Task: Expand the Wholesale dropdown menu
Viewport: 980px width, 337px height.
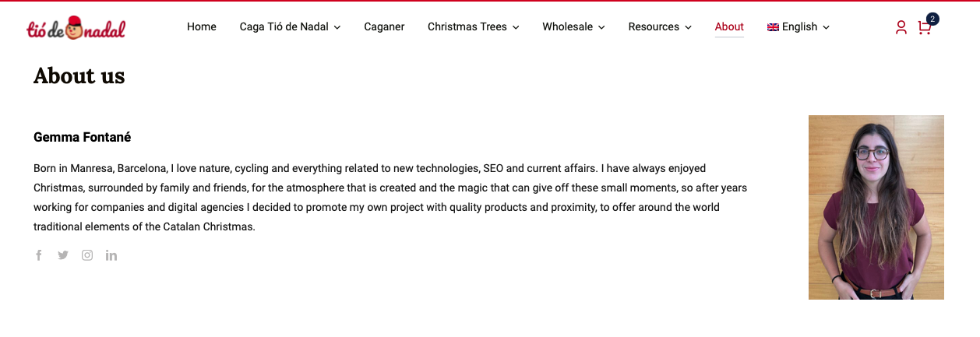Action: click(x=573, y=26)
